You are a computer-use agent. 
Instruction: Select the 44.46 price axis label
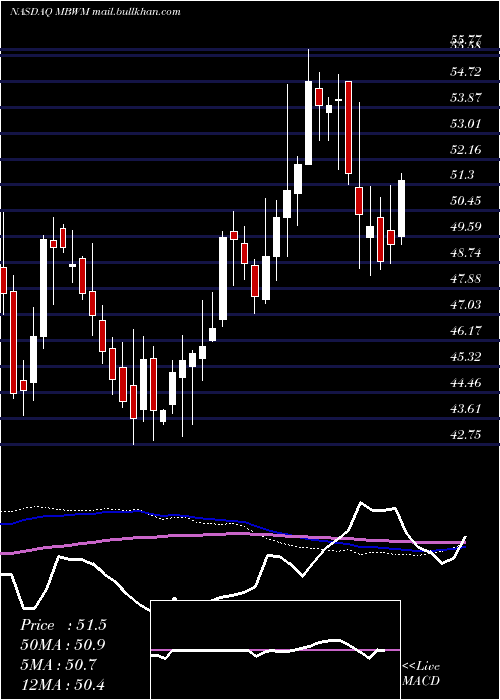click(466, 382)
